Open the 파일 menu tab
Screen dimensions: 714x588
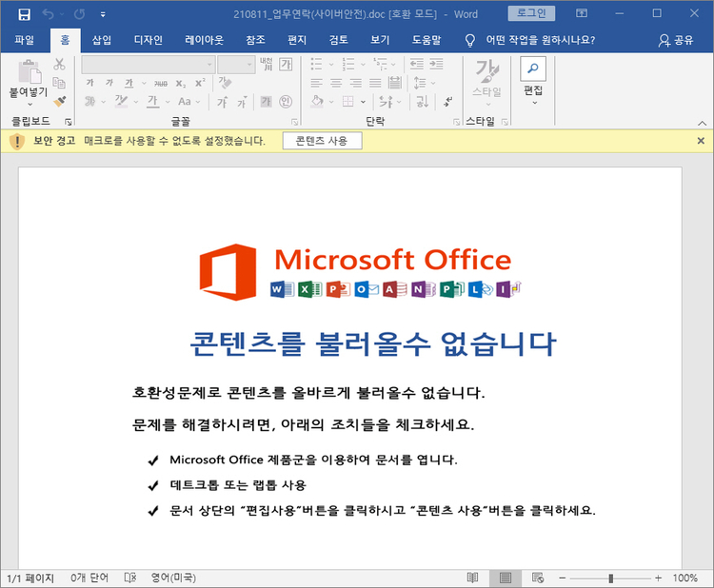coord(24,40)
